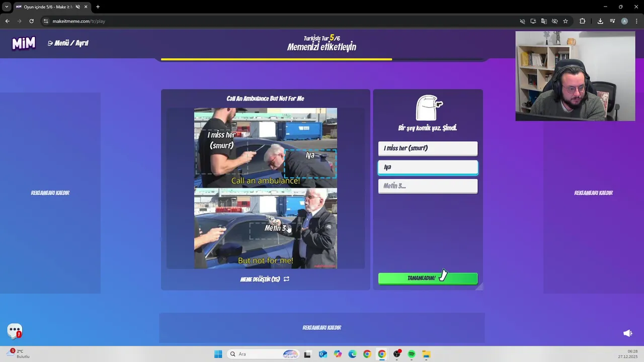Open Chrome downloads icon
The width and height of the screenshot is (644, 362).
coord(600,21)
